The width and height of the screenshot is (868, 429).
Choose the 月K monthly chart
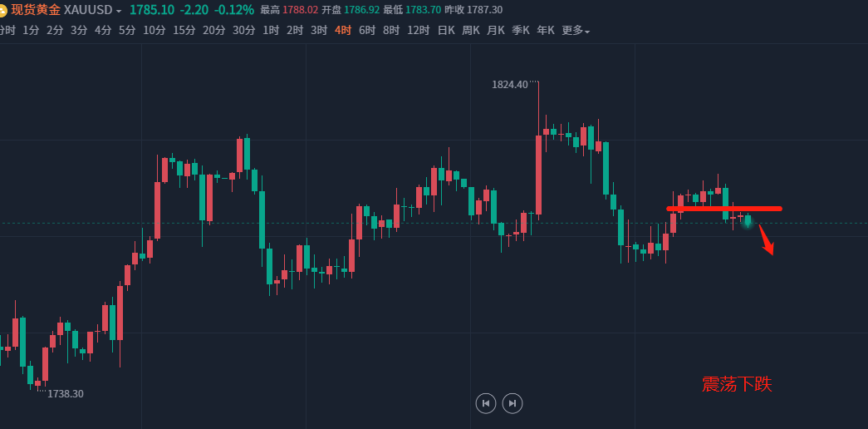click(x=495, y=31)
